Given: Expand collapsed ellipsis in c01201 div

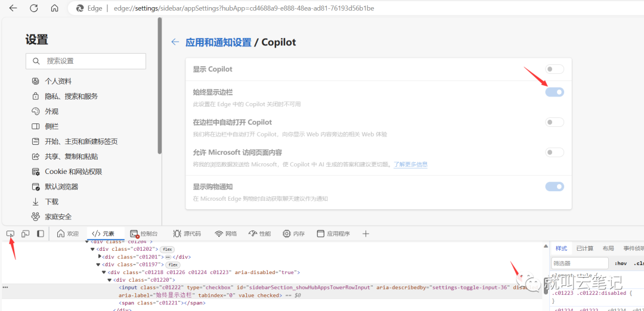Looking at the screenshot, I should pyautogui.click(x=168, y=257).
